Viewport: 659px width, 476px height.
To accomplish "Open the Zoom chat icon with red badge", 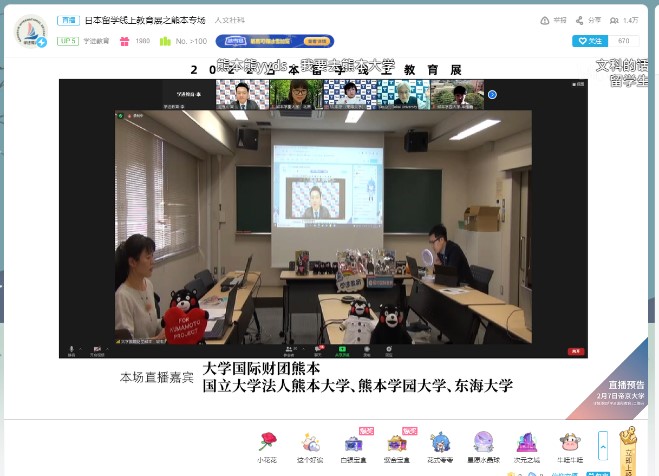I will [x=319, y=350].
